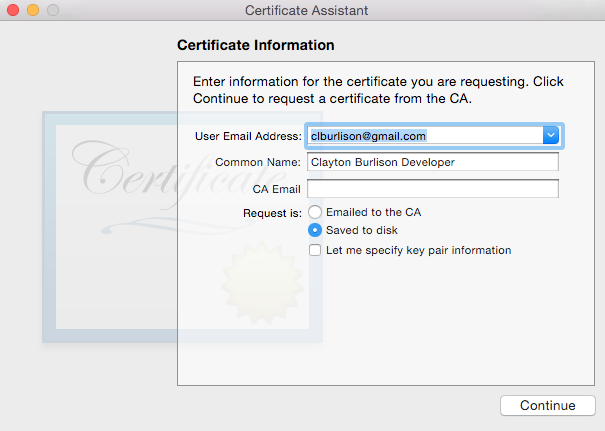Choose the Saved to disk radio button
This screenshot has height=431, width=605.
point(315,230)
